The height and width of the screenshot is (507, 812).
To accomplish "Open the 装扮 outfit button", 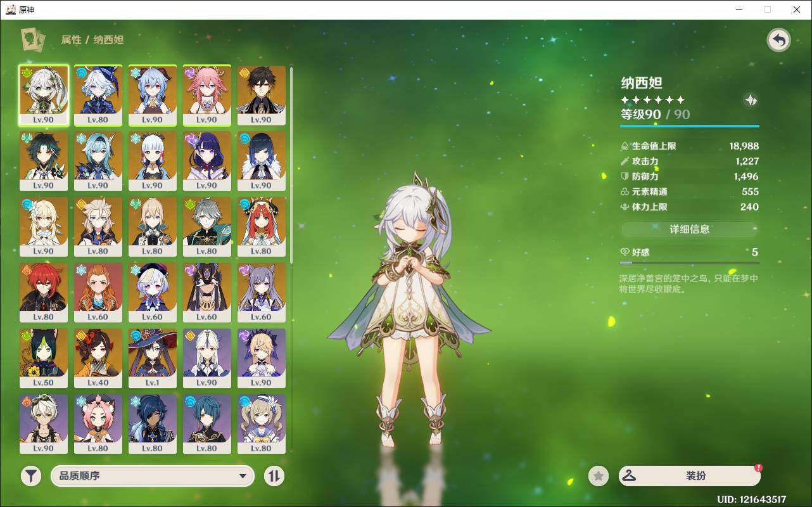I will click(x=689, y=476).
